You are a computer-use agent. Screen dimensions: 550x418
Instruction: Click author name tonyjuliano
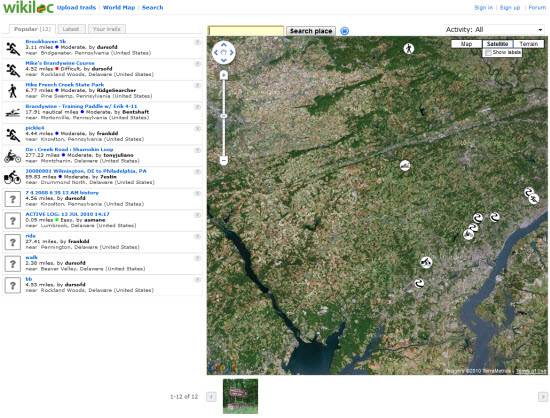[118, 155]
